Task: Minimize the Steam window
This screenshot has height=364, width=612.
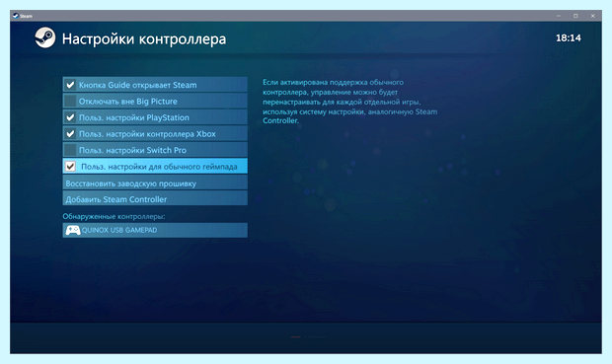Action: 558,16
